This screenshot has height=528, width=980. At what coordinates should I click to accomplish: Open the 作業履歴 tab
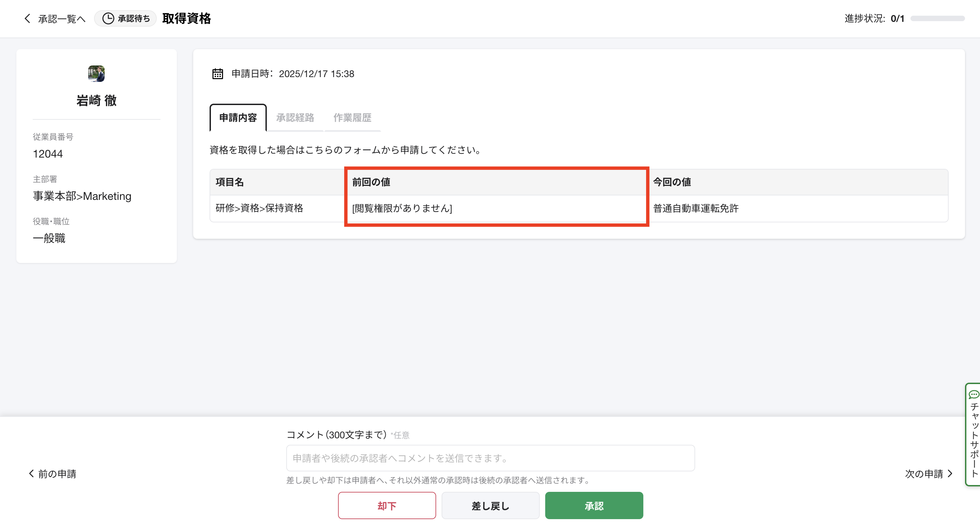pyautogui.click(x=352, y=118)
